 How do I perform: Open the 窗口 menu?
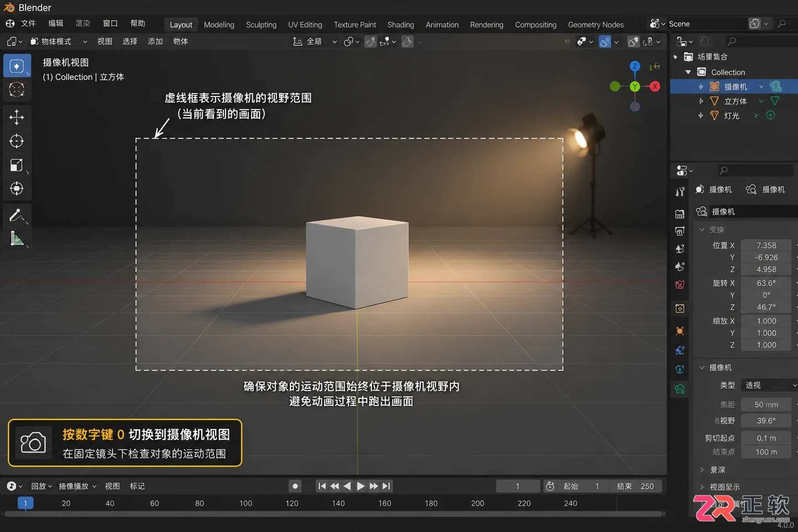[110, 23]
